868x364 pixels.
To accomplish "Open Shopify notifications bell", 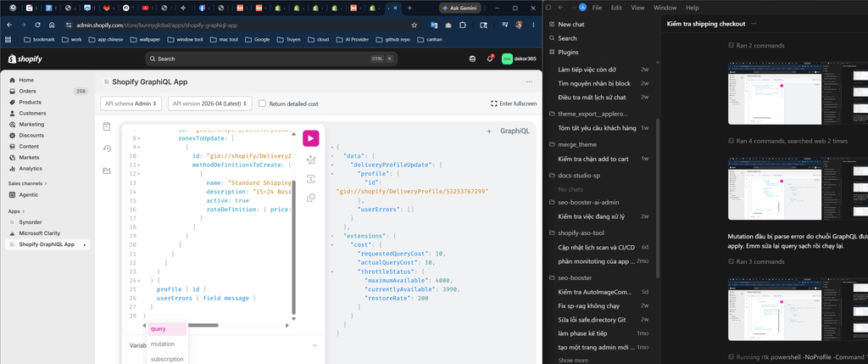I will (x=489, y=59).
